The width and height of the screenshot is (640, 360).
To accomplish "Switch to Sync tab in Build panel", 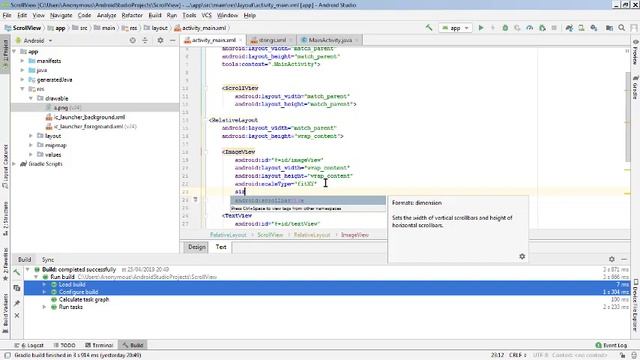I will (x=48, y=260).
